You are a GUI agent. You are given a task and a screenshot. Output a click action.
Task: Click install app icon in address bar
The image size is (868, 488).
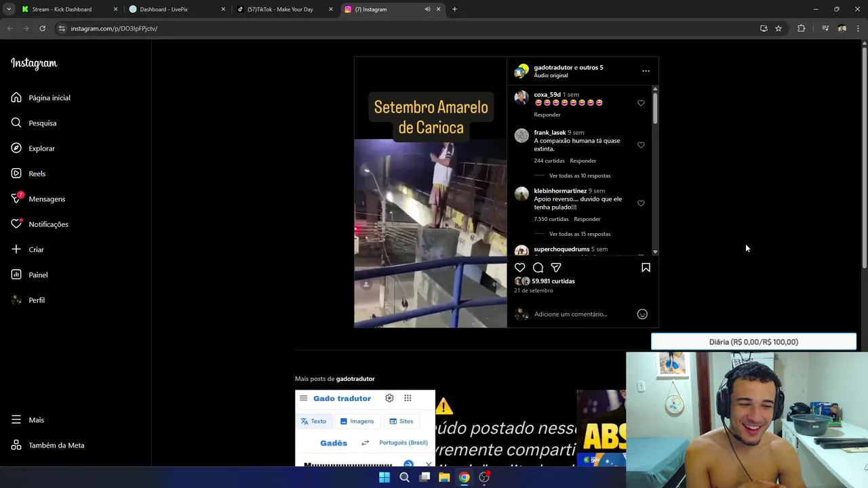click(764, 28)
